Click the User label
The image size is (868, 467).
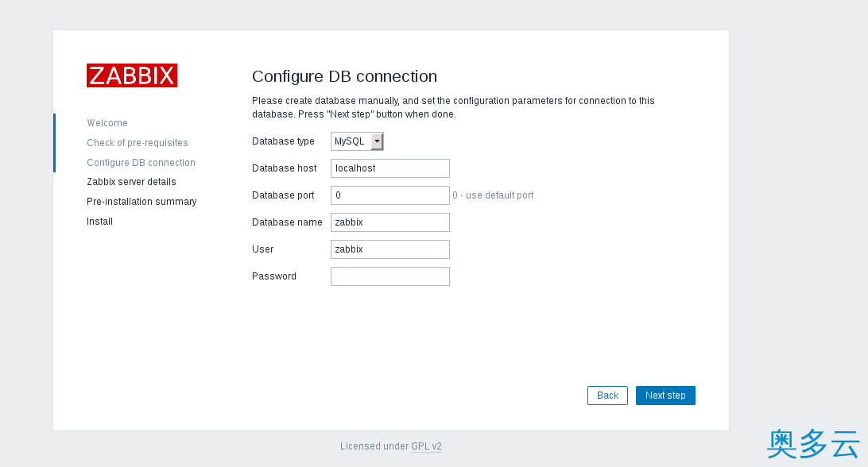pos(262,249)
